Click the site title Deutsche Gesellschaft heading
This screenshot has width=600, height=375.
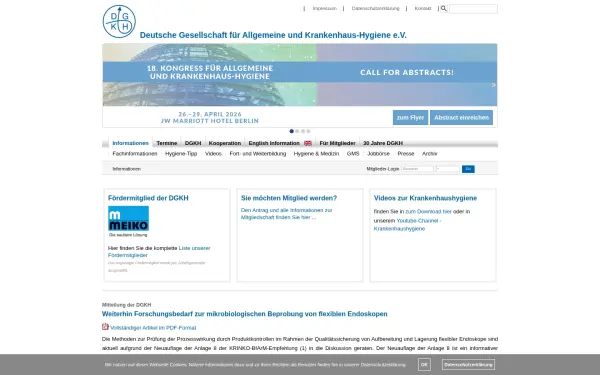click(x=273, y=35)
